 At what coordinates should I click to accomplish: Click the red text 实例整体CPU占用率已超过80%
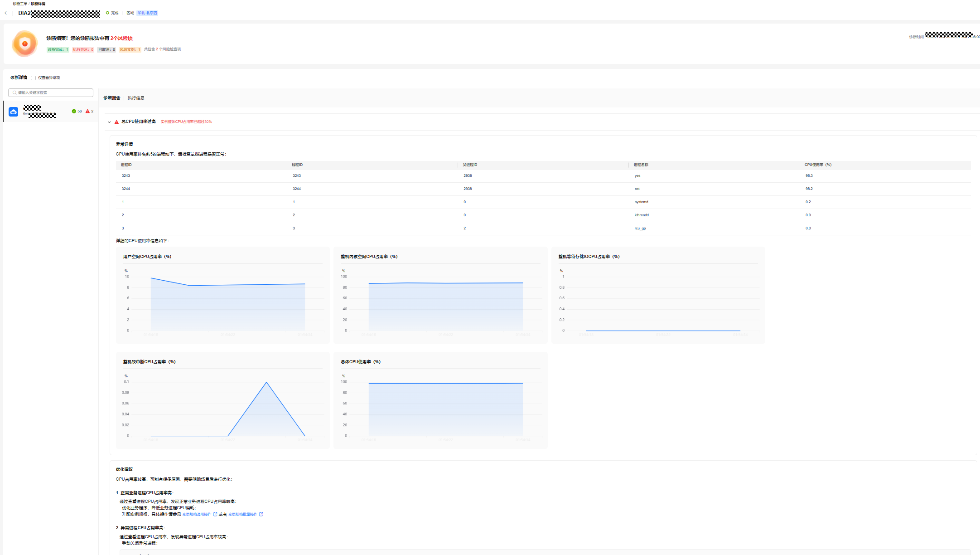(186, 122)
